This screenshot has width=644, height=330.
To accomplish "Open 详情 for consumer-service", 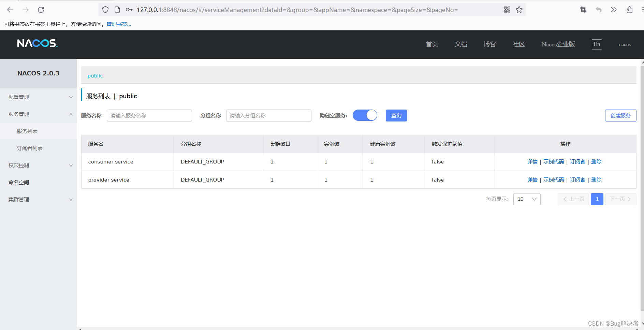I will (532, 162).
